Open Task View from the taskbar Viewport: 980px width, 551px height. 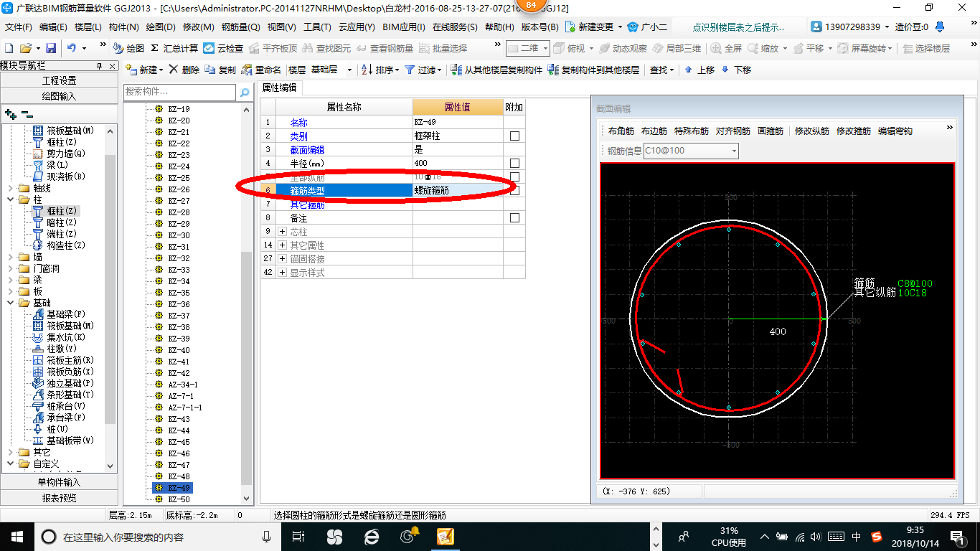coord(299,536)
